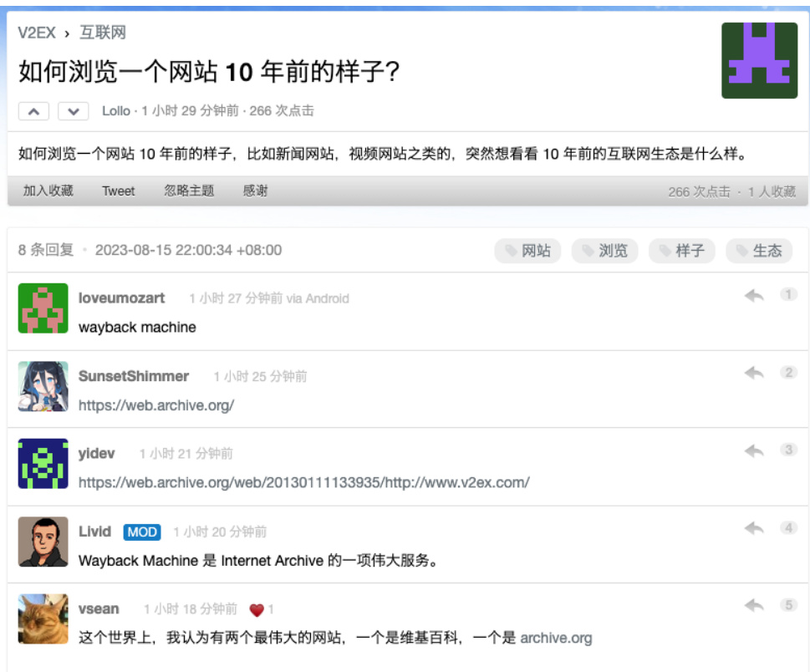
Task: Open Lollo's purple avatar in topic header
Action: point(759,60)
